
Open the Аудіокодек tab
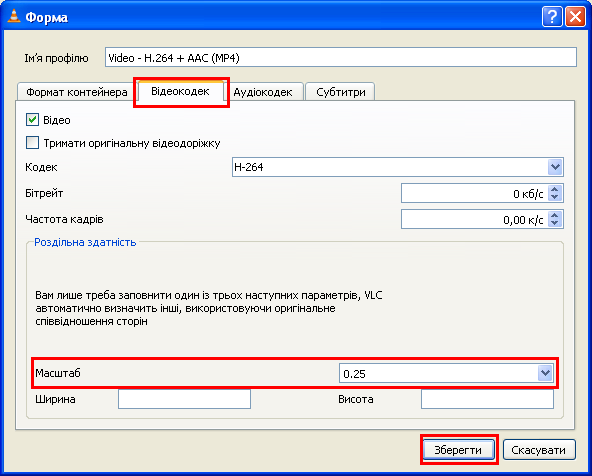263,92
